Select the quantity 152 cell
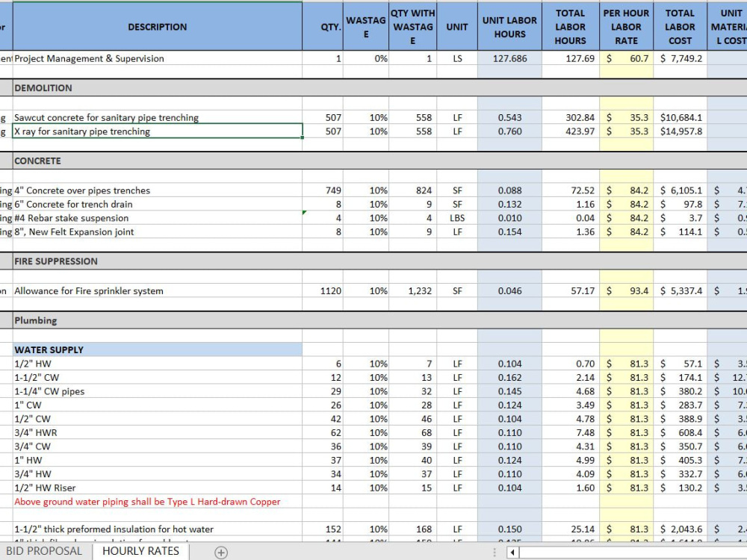 [323, 529]
